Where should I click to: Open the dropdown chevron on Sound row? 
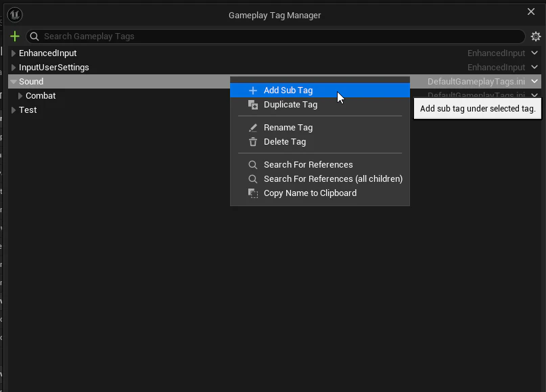[534, 81]
